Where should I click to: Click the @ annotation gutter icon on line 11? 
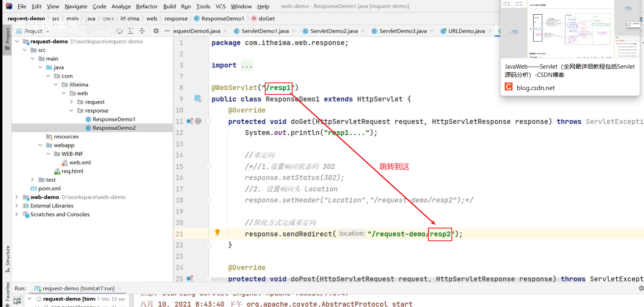(198, 121)
